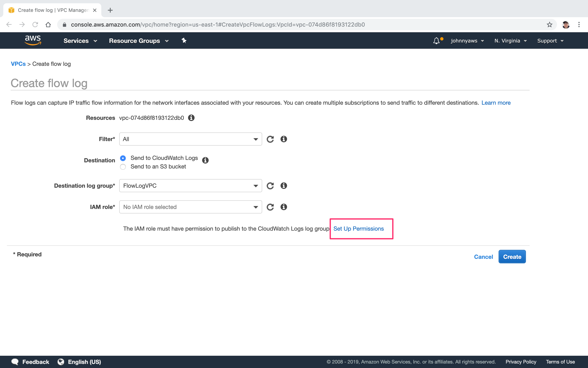Expand the Services menu
Image resolution: width=588 pixels, height=368 pixels.
[80, 41]
